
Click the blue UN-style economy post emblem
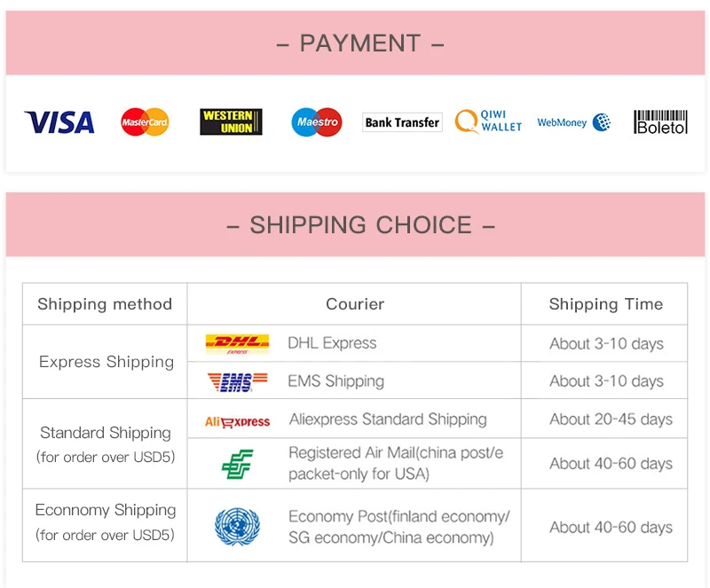coord(237,527)
